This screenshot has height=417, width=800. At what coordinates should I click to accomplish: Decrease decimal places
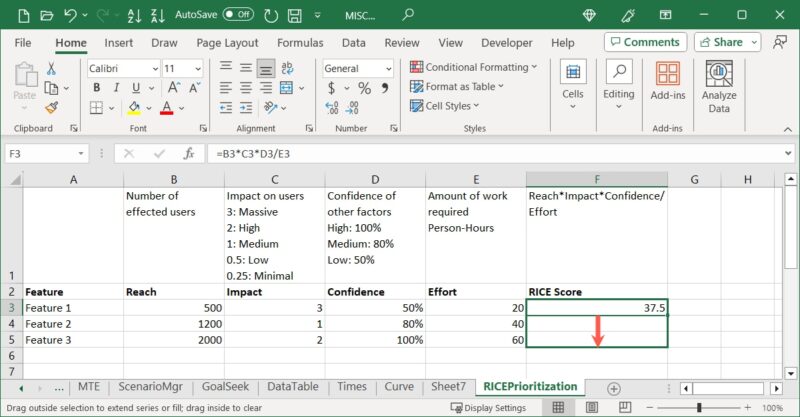pyautogui.click(x=352, y=108)
